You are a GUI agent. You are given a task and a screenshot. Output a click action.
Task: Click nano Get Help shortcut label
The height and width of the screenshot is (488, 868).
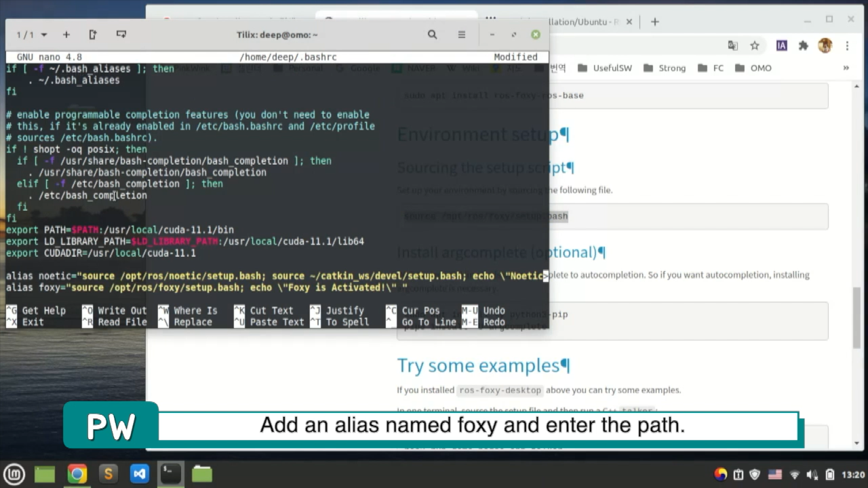coord(44,310)
